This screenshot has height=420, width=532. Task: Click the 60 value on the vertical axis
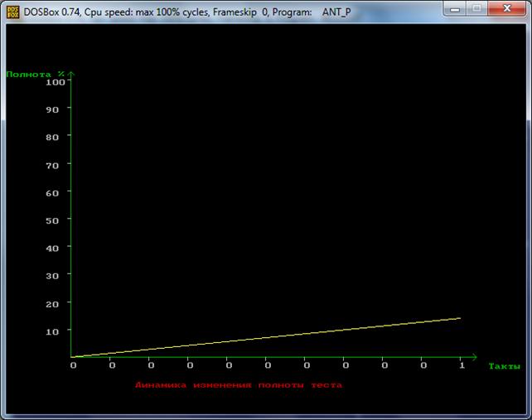pyautogui.click(x=52, y=193)
